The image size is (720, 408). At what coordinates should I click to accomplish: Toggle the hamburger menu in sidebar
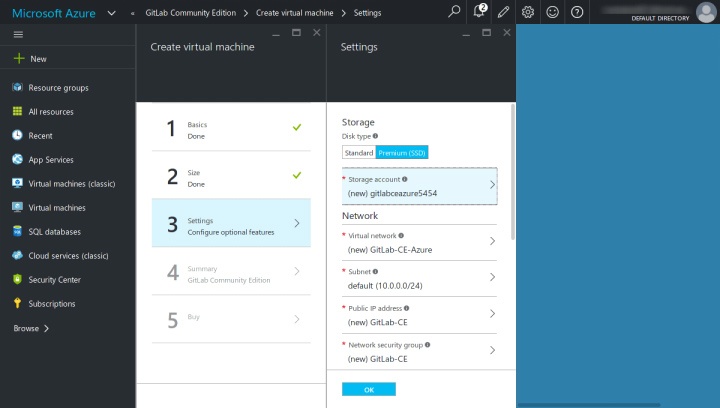[x=18, y=34]
